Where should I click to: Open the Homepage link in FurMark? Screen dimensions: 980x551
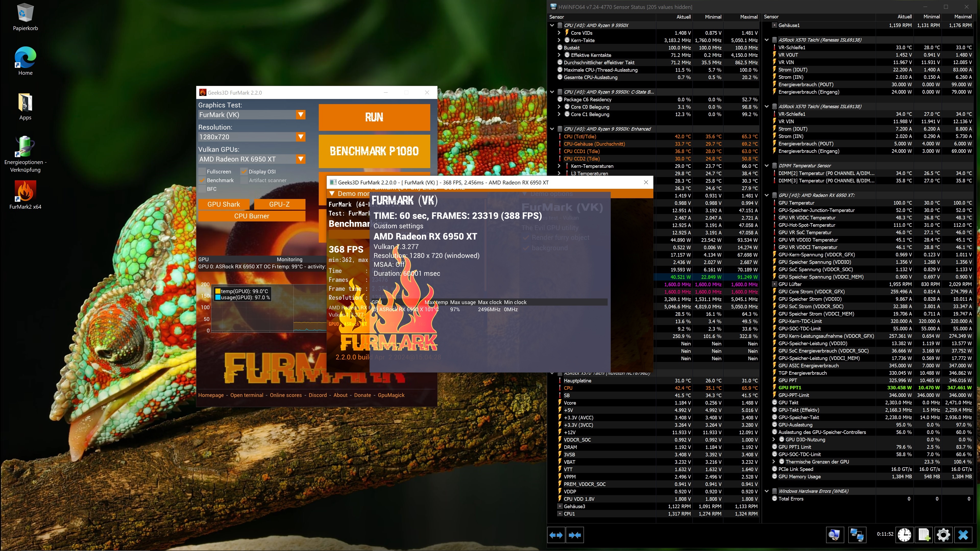pyautogui.click(x=211, y=395)
